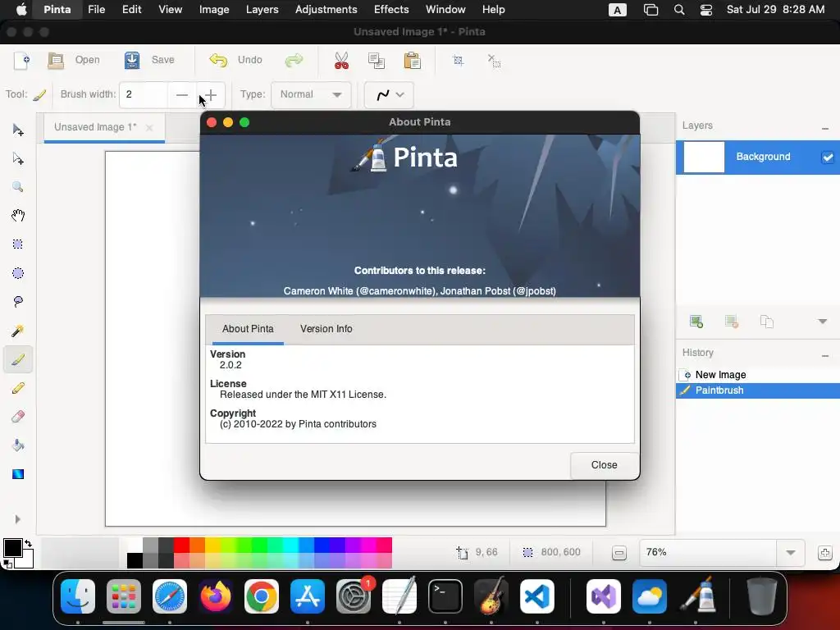Screen dimensions: 840x630
Task: Pick the red swatch in the palette
Action: [181, 545]
